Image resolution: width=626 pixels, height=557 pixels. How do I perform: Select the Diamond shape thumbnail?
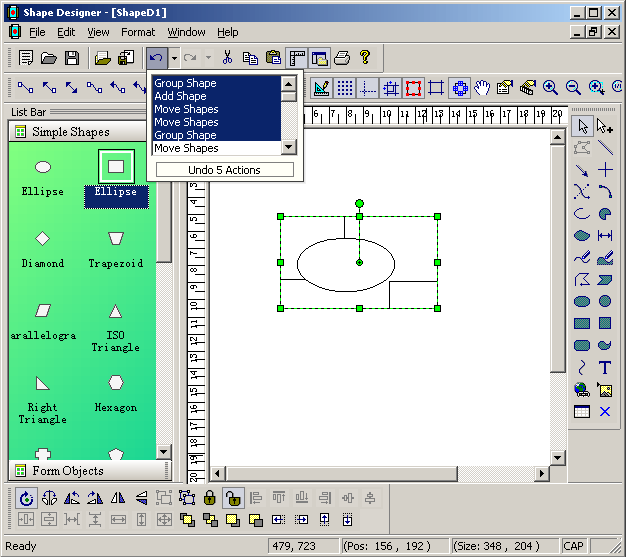[42, 239]
